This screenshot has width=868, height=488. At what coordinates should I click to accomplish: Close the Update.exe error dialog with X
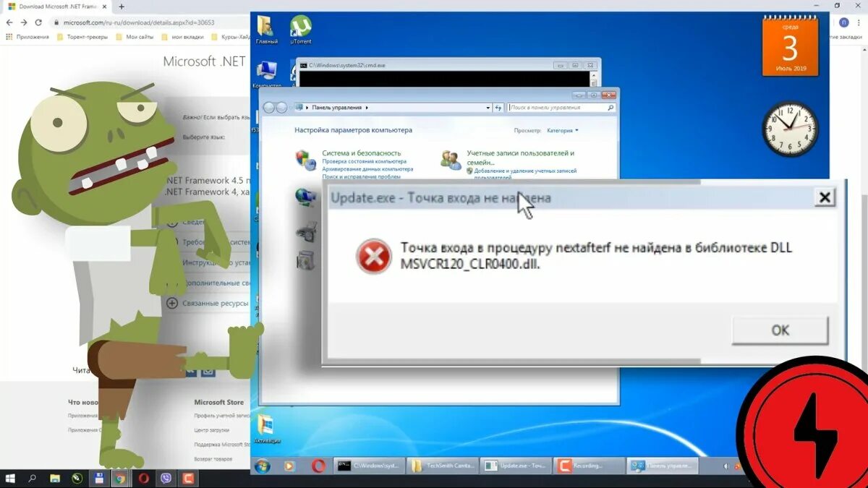coord(824,197)
